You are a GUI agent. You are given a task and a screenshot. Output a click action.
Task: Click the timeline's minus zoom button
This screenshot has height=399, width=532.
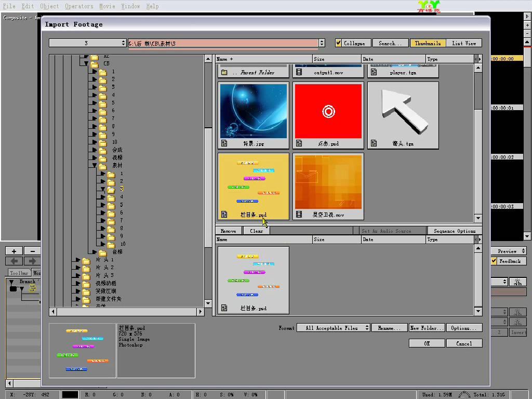527,34
